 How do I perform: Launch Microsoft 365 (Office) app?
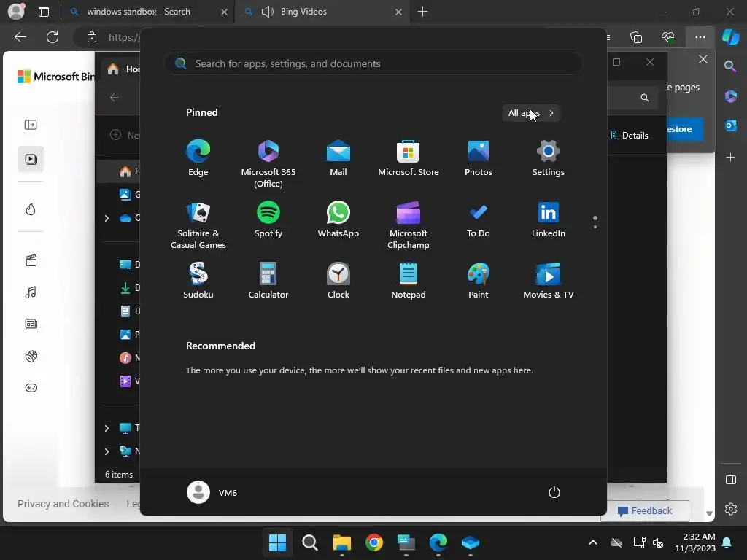[268, 164]
